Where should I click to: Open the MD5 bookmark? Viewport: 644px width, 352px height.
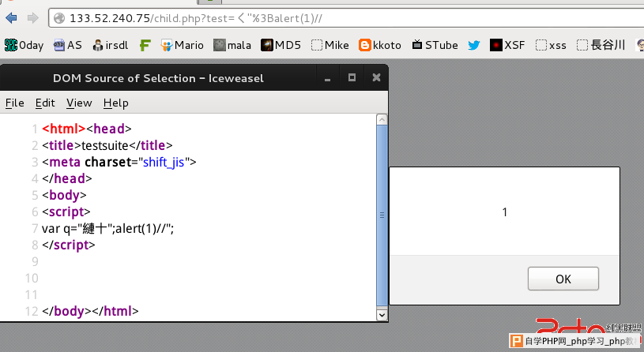(x=281, y=45)
